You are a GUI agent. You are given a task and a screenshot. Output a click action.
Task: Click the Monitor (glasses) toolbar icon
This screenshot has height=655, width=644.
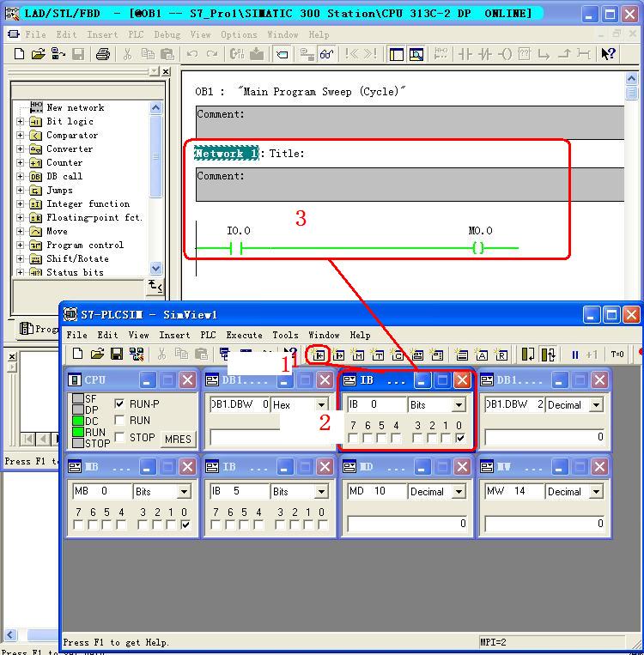point(327,54)
